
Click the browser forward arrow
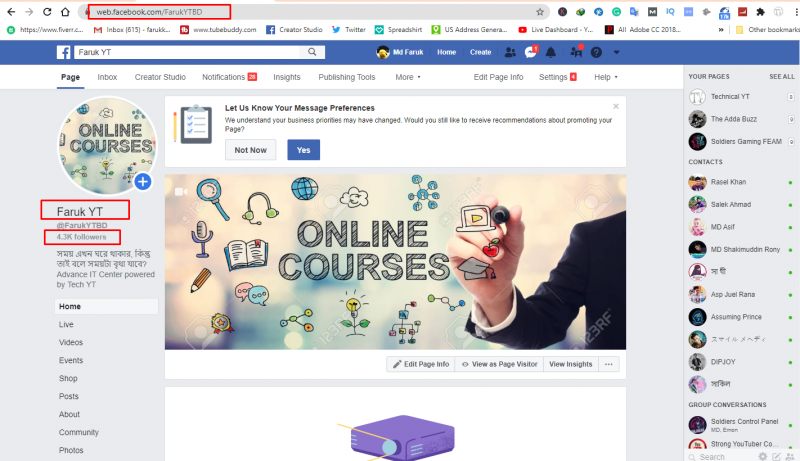[x=29, y=12]
